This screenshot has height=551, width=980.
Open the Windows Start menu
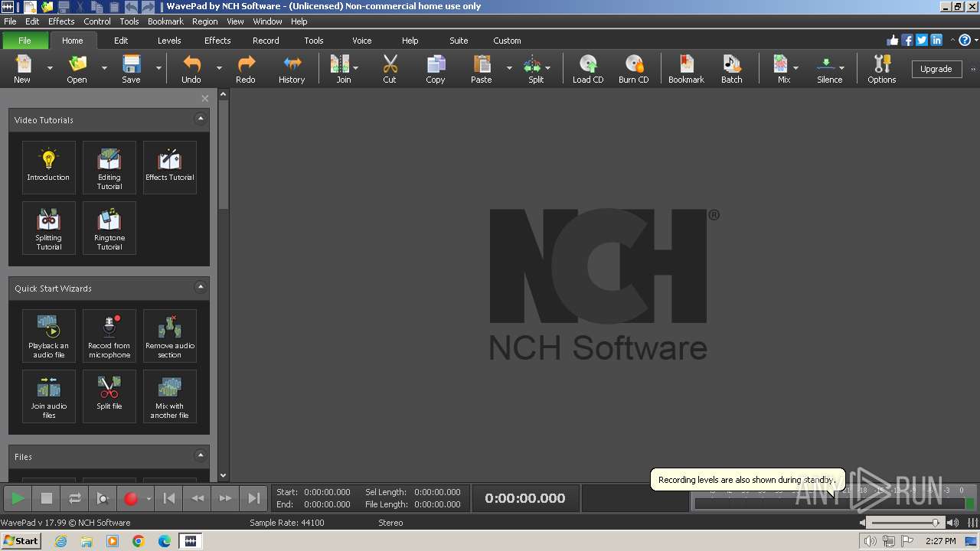point(21,540)
